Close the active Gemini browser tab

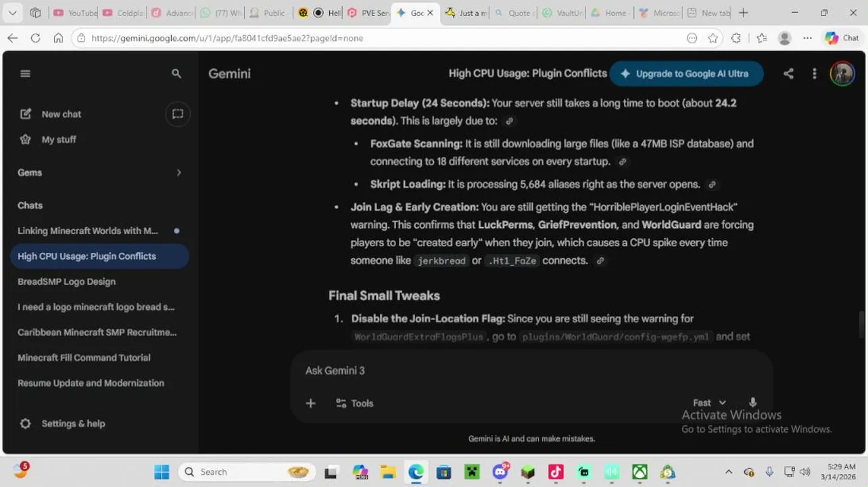point(429,13)
